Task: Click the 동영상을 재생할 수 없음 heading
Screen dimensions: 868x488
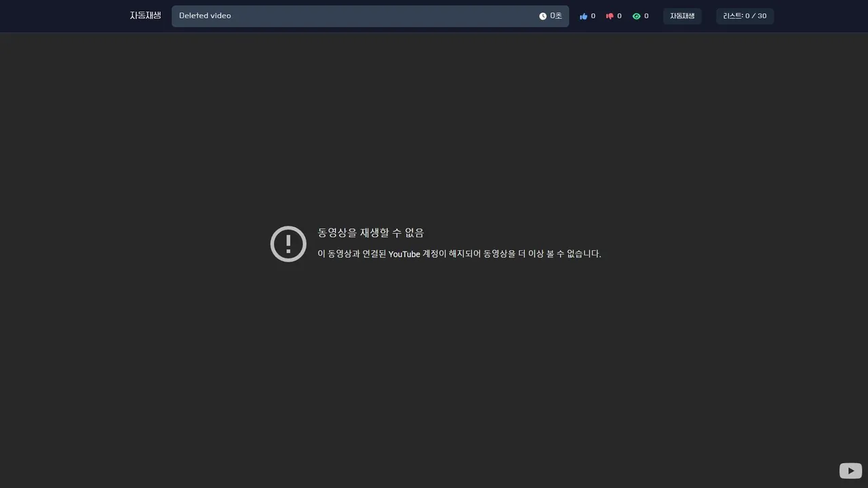Action: click(x=371, y=232)
